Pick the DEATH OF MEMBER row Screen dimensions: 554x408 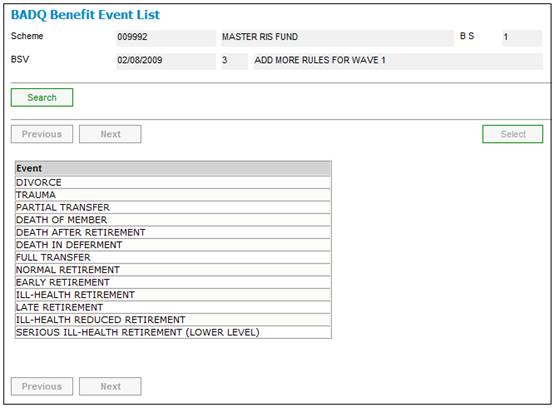tap(173, 220)
